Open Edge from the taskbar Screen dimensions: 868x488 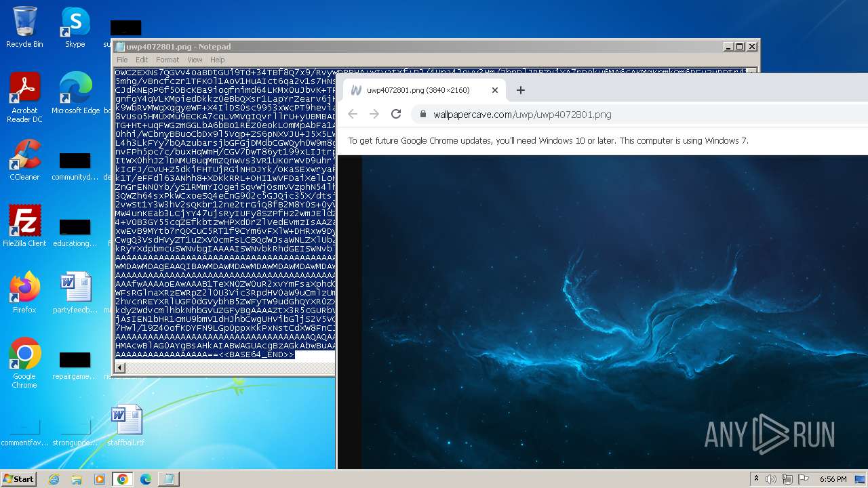click(146, 479)
